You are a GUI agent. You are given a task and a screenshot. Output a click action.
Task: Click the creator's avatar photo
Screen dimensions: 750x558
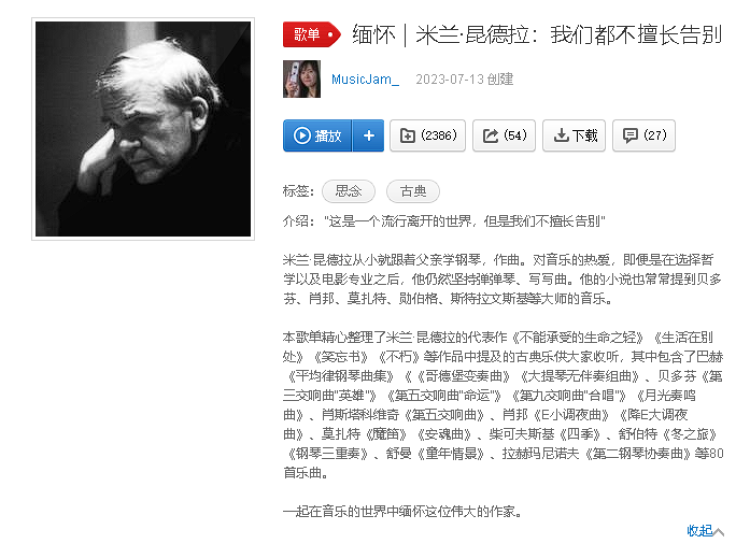(x=302, y=79)
